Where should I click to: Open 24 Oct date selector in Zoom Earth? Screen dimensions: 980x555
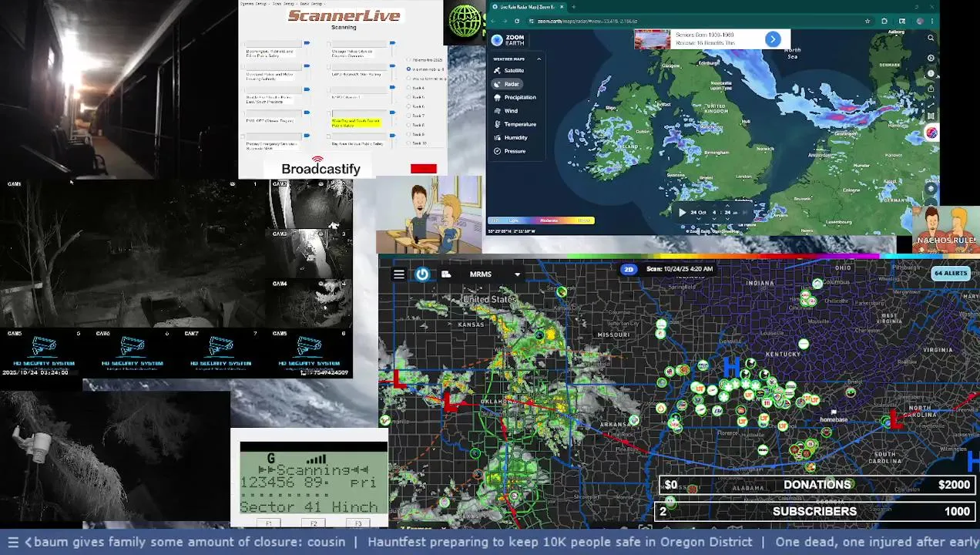point(699,212)
